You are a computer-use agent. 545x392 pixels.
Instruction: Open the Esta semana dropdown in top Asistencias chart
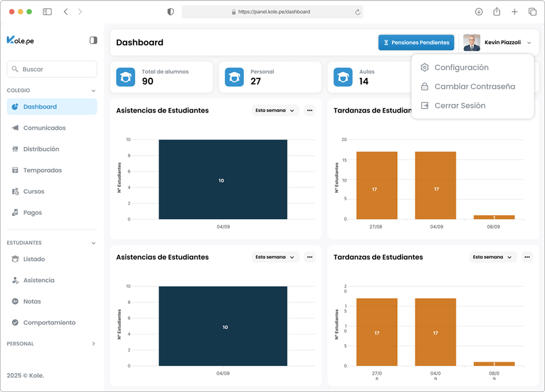pos(276,111)
